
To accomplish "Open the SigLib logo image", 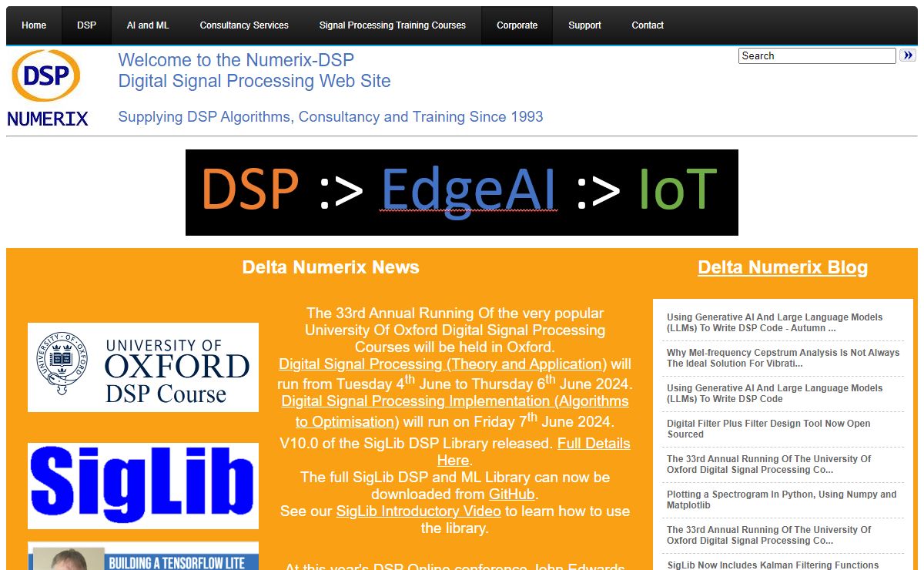I will (x=143, y=486).
